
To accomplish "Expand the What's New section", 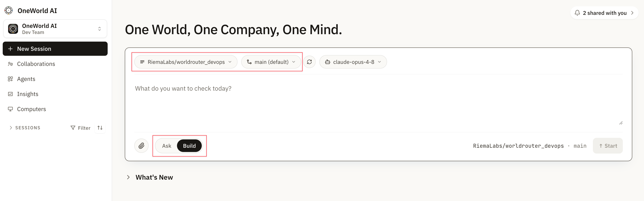I will click(150, 177).
